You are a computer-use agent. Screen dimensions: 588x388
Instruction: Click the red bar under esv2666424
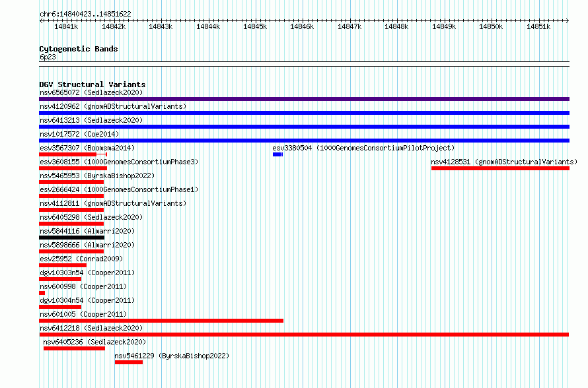click(x=71, y=196)
